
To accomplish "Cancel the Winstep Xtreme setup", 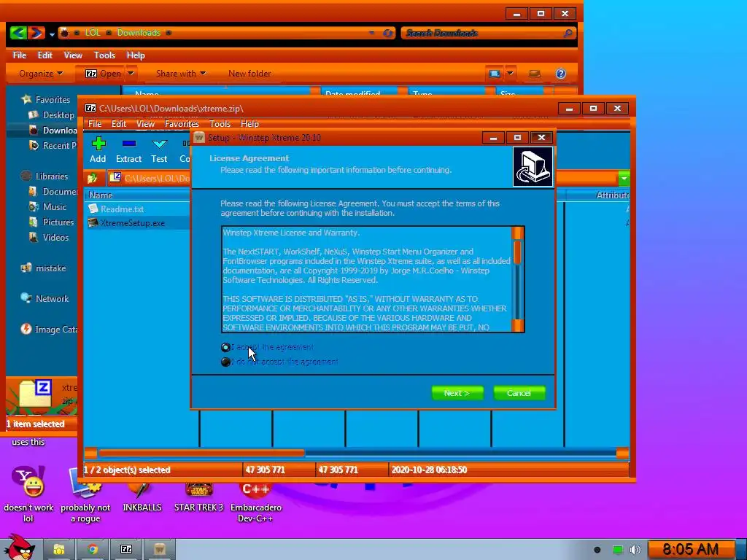I will 519,393.
